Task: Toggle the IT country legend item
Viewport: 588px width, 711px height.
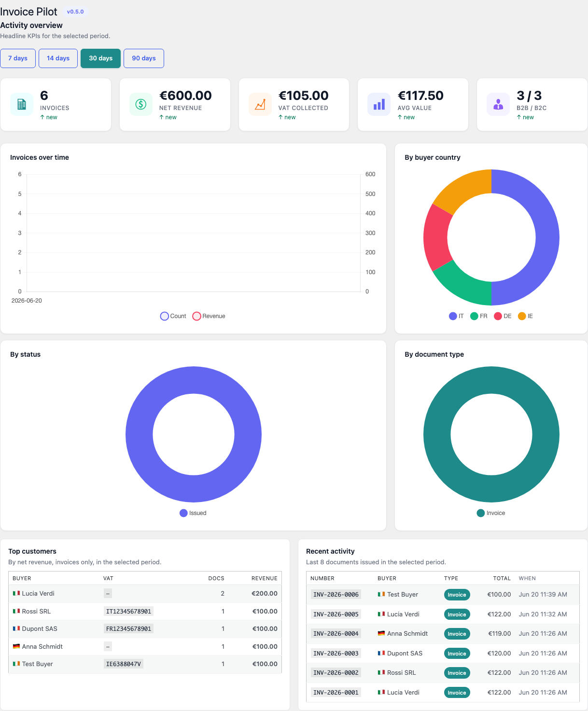Action: click(456, 316)
